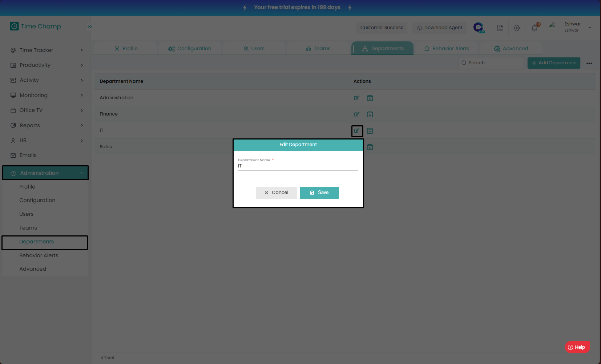Click the Department Name input field
The width and height of the screenshot is (601, 364).
(298, 166)
